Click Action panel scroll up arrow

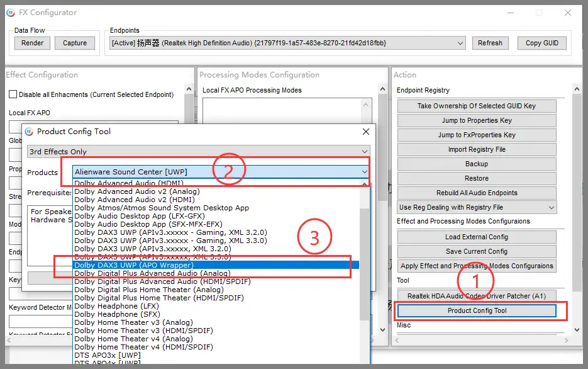pos(577,89)
